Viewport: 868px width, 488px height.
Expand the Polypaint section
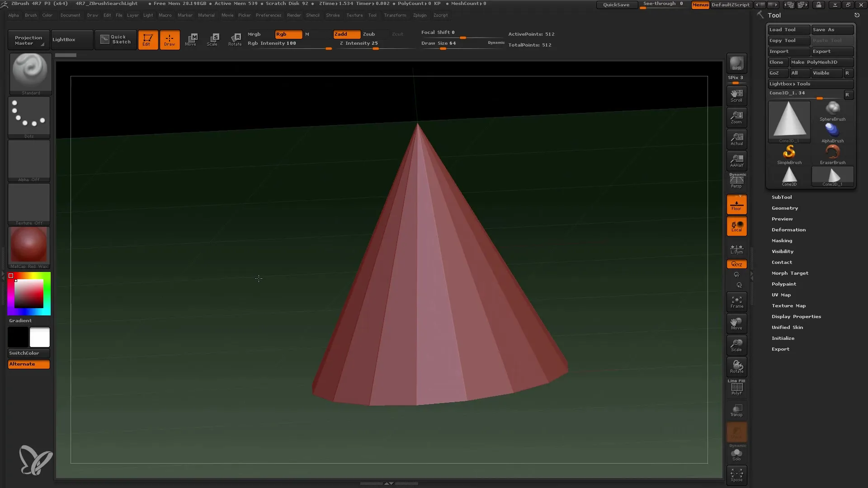(784, 284)
